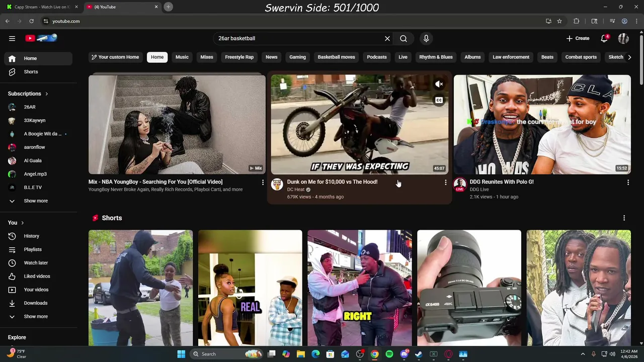Reload the page in Chrome
The width and height of the screenshot is (644, 362).
(31, 21)
